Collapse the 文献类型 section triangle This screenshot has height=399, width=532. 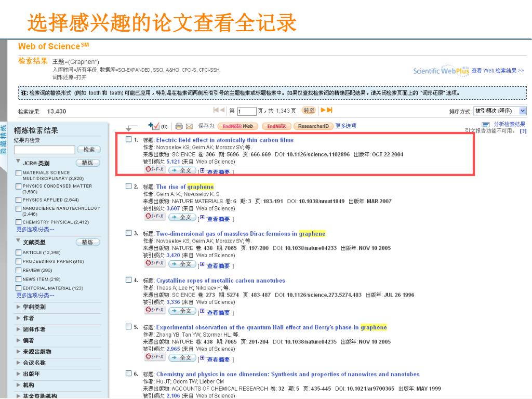pyautogui.click(x=18, y=241)
